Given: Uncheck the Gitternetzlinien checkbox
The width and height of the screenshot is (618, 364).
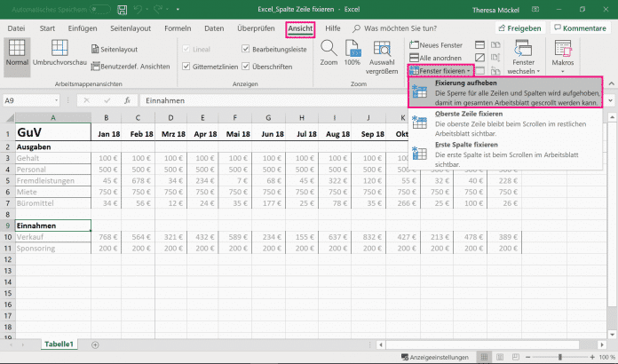Looking at the screenshot, I should pyautogui.click(x=186, y=66).
